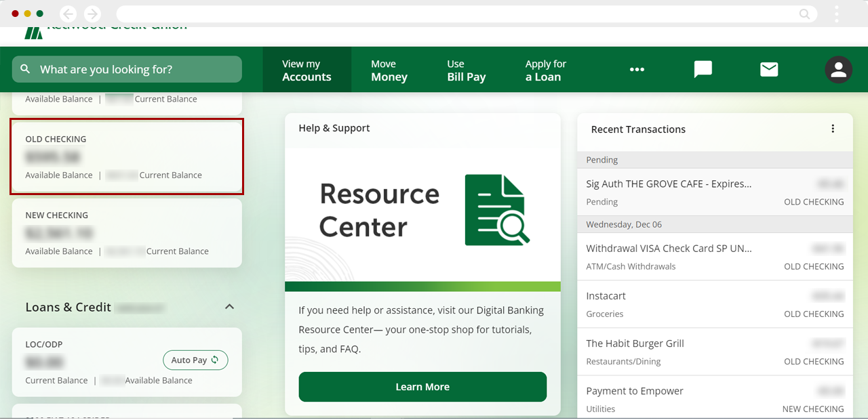Click the browser three-dot menu icon
The width and height of the screenshot is (868, 420).
[837, 14]
